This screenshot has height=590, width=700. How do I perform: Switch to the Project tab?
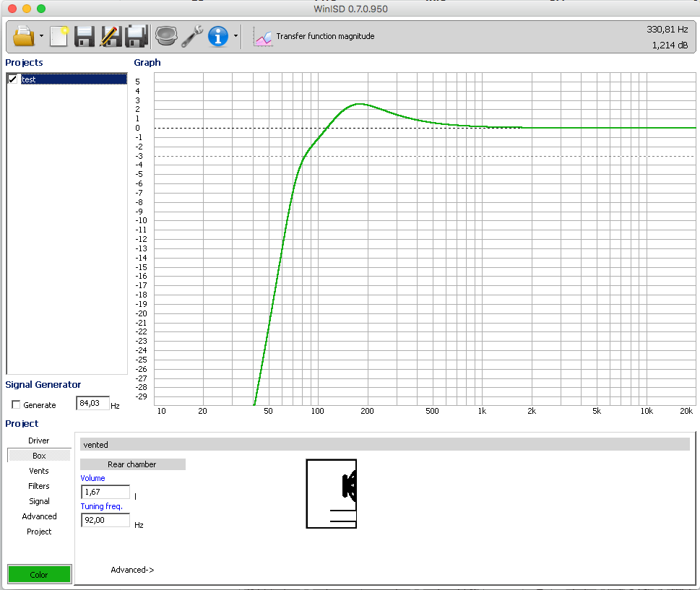pos(39,532)
